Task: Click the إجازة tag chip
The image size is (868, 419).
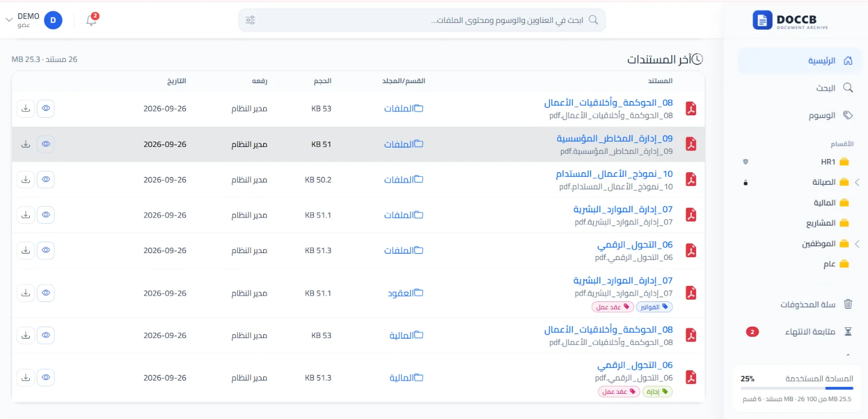Action: pyautogui.click(x=658, y=391)
